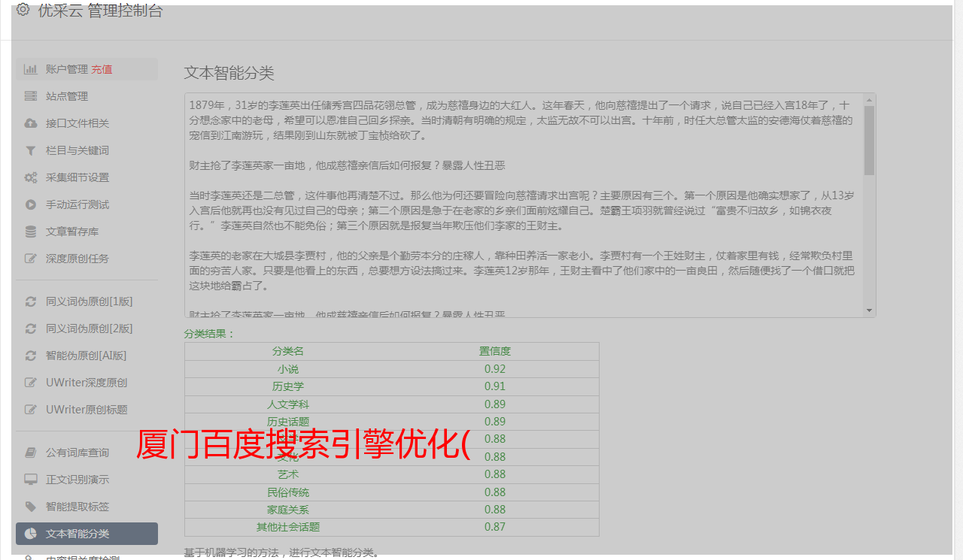Screen dimensions: 963x560
Task: Click the server icon for 站点管理
Action: point(30,96)
